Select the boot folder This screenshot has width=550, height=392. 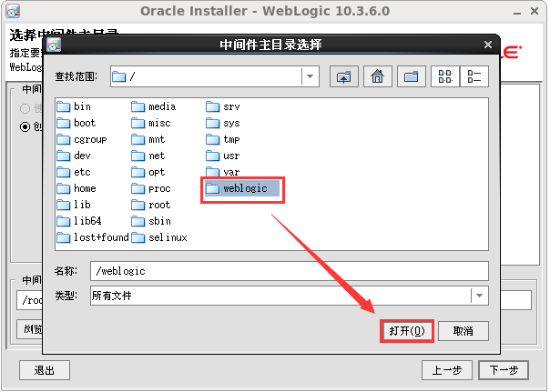point(76,123)
